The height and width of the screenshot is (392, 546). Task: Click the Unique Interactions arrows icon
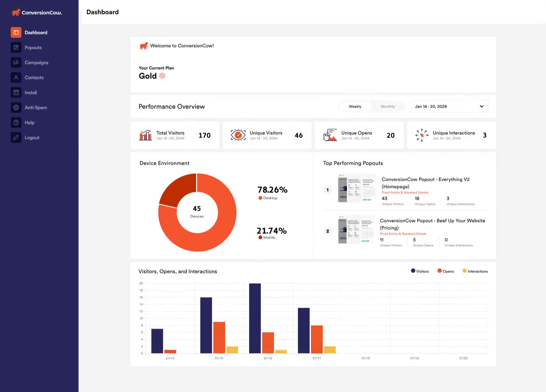tap(421, 135)
